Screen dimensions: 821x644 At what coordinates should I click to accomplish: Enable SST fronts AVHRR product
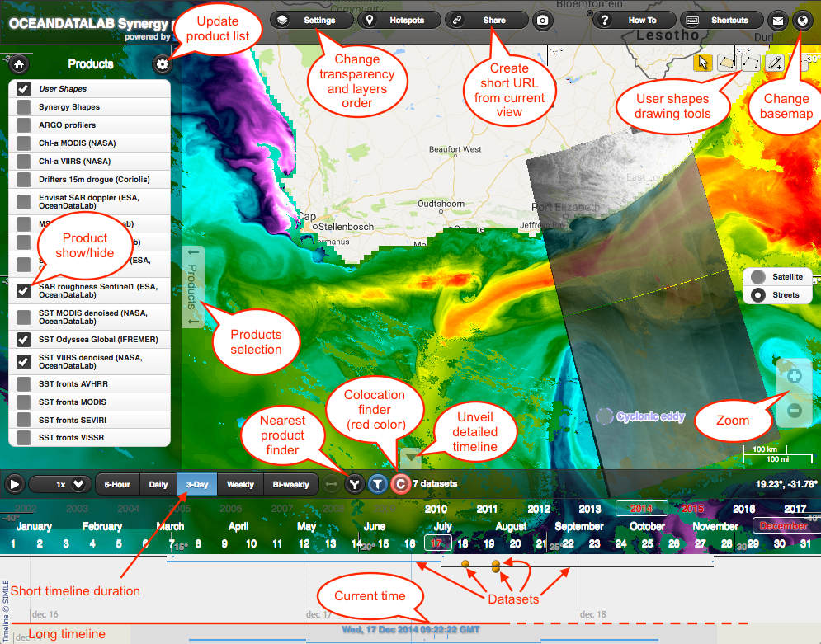[x=23, y=384]
